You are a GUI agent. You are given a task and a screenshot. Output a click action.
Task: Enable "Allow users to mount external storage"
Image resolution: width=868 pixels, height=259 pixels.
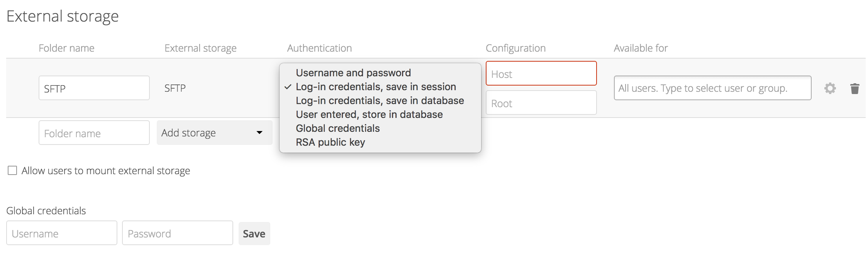pyautogui.click(x=12, y=170)
